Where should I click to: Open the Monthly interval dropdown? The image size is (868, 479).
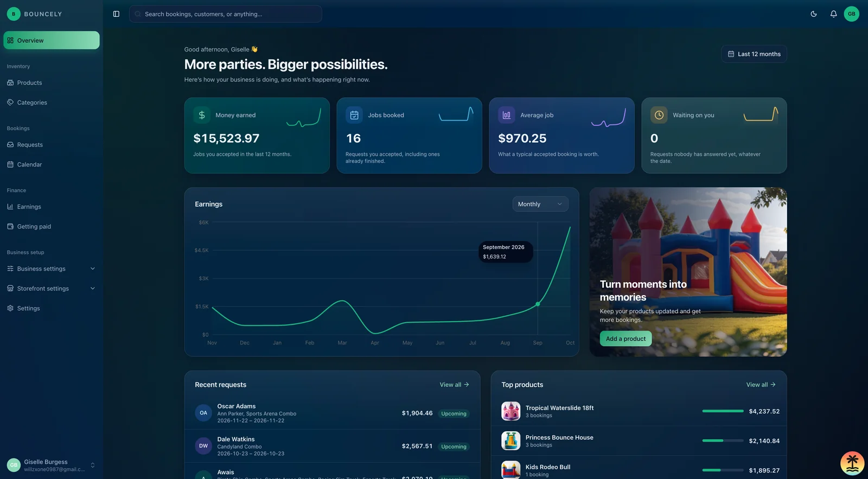tap(540, 204)
